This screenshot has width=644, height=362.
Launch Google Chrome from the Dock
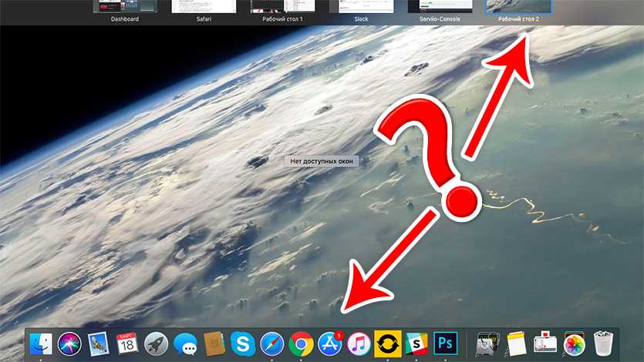coord(300,344)
